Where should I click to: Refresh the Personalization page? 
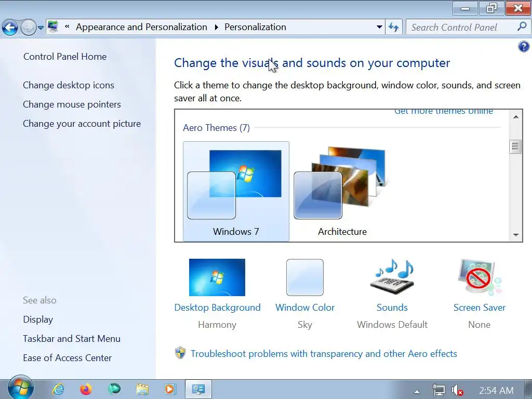[x=394, y=27]
